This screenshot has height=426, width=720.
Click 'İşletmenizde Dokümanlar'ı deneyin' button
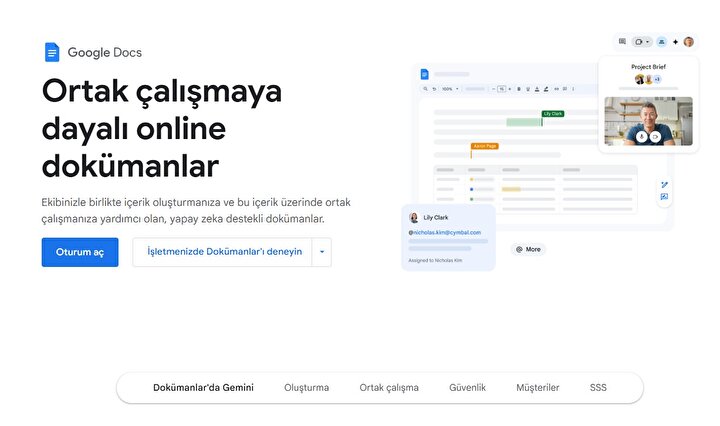225,252
